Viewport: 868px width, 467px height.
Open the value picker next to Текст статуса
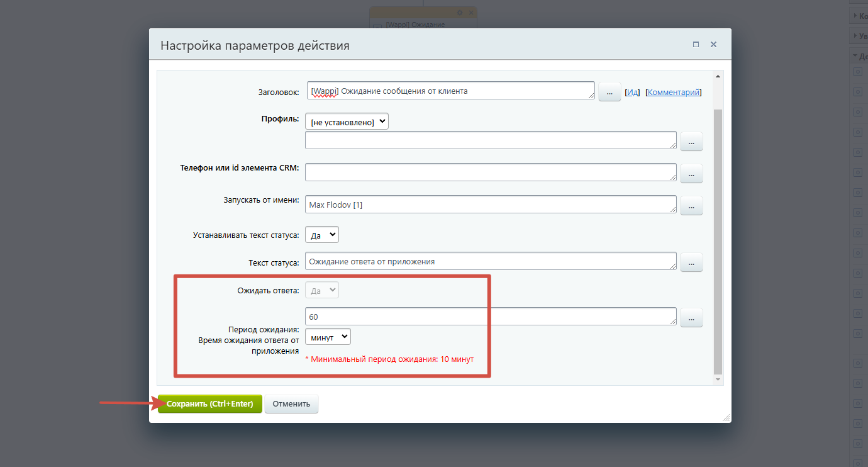(x=691, y=262)
